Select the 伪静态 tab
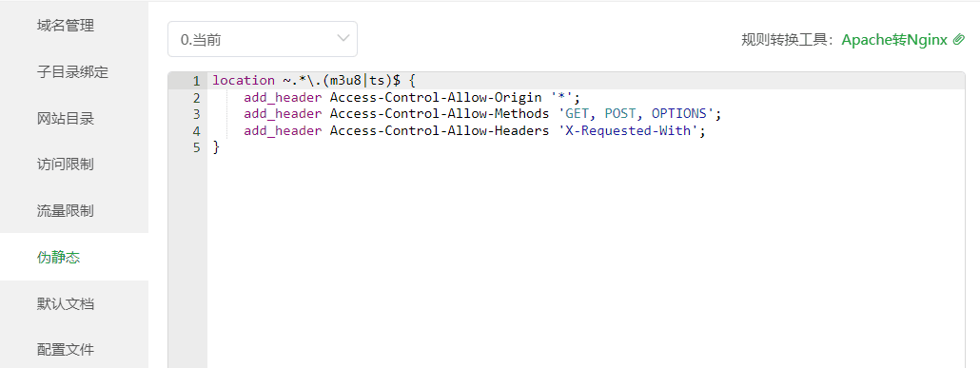 (x=59, y=257)
